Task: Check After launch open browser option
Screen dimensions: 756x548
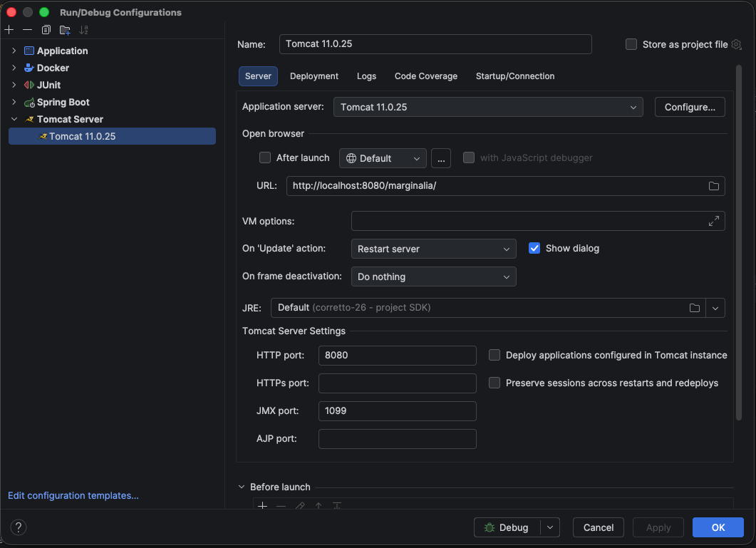Action: click(x=264, y=157)
